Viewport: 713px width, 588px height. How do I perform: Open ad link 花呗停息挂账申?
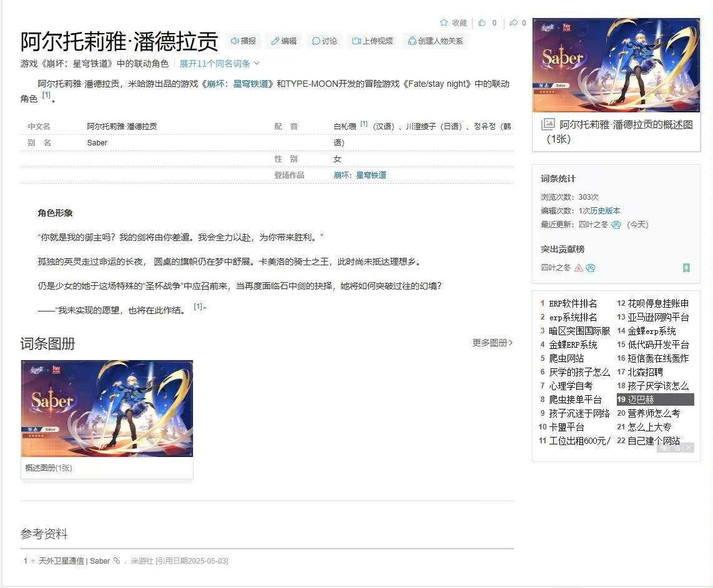click(658, 304)
